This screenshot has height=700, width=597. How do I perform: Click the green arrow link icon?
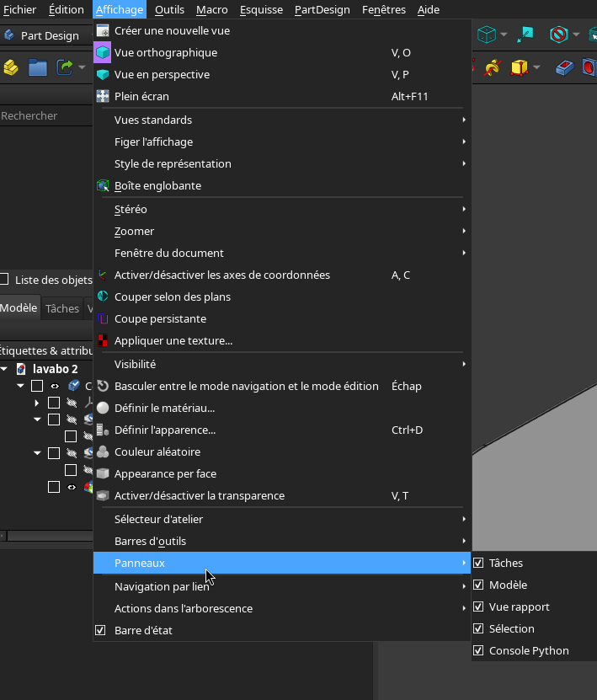tap(65, 67)
